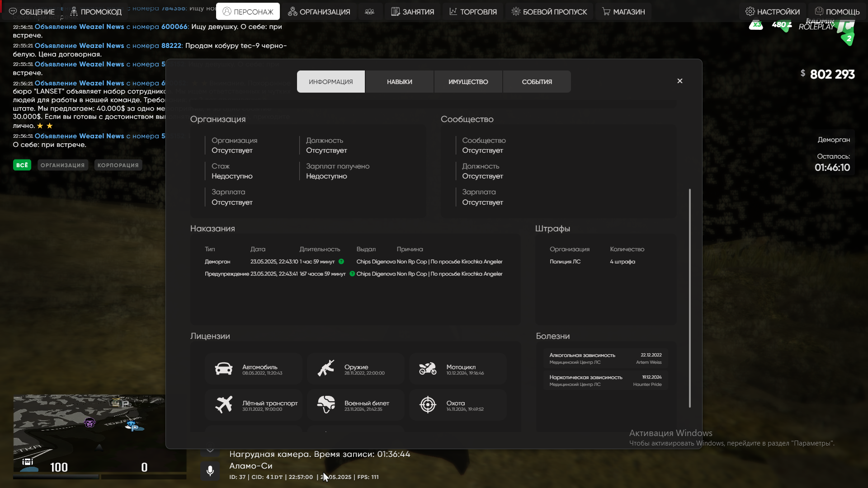
Task: Click the Помощь help icon
Action: [x=819, y=11]
